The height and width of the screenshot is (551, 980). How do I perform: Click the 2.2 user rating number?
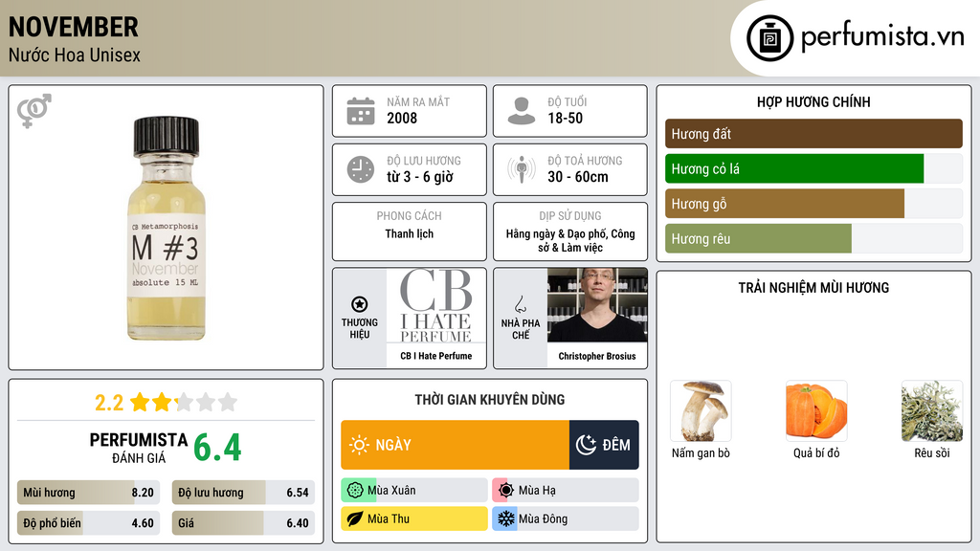(109, 403)
